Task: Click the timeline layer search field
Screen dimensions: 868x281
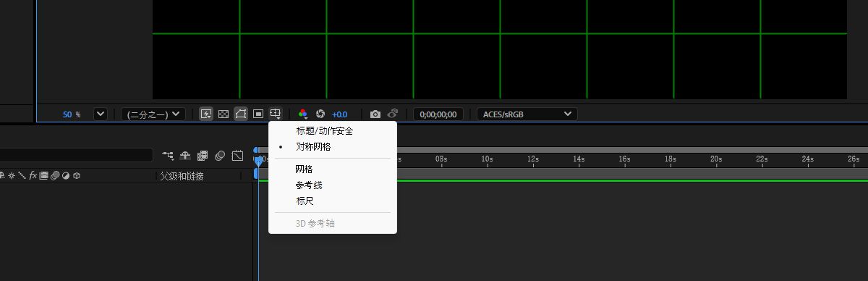Action: [x=76, y=155]
